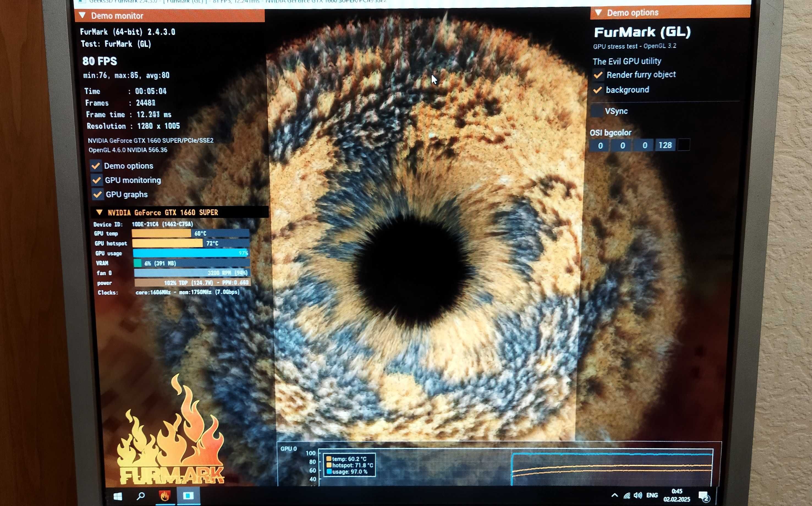The width and height of the screenshot is (812, 506).
Task: Click the hotspot: 71.8 °C legend entry
Action: (x=350, y=465)
